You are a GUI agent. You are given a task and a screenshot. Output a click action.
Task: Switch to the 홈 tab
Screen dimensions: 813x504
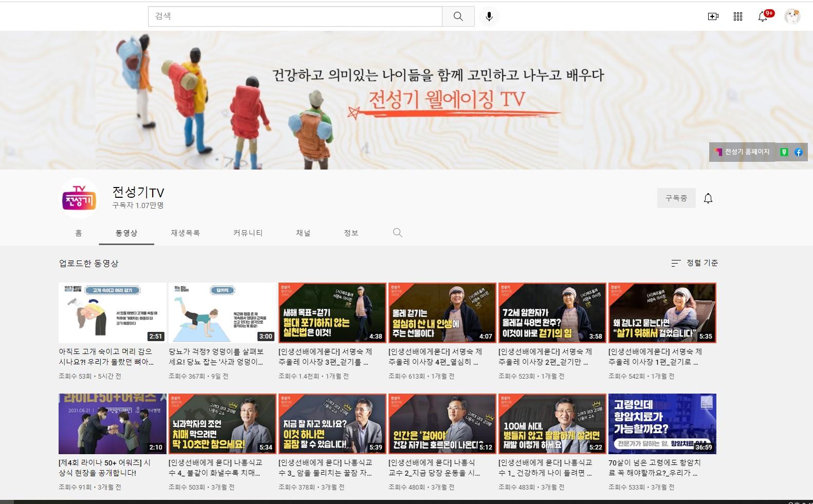click(x=79, y=233)
